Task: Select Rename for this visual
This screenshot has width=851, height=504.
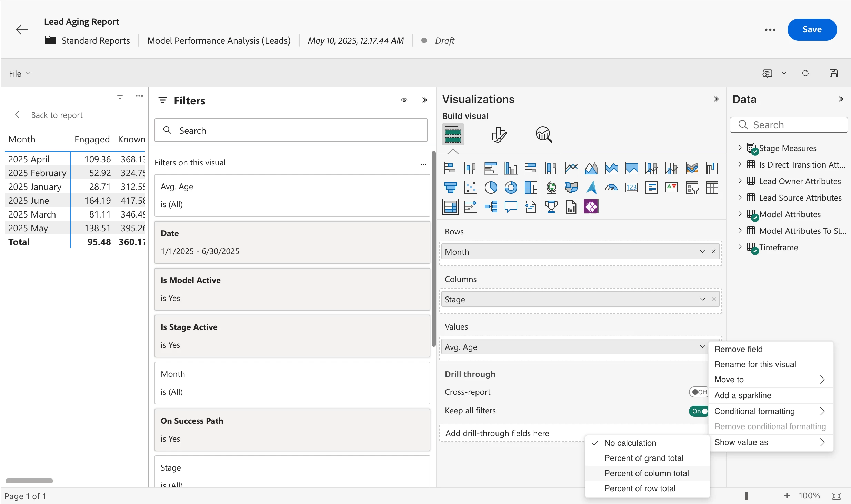Action: (x=755, y=364)
